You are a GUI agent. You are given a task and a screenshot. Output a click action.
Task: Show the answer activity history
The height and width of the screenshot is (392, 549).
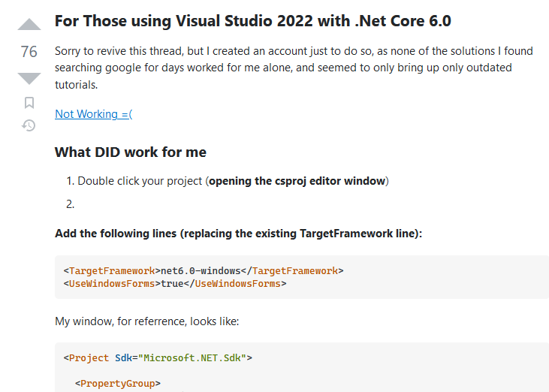pos(29,125)
